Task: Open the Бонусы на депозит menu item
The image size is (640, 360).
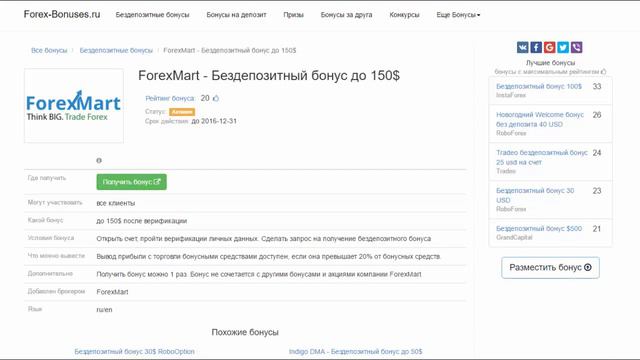Action: point(236,15)
